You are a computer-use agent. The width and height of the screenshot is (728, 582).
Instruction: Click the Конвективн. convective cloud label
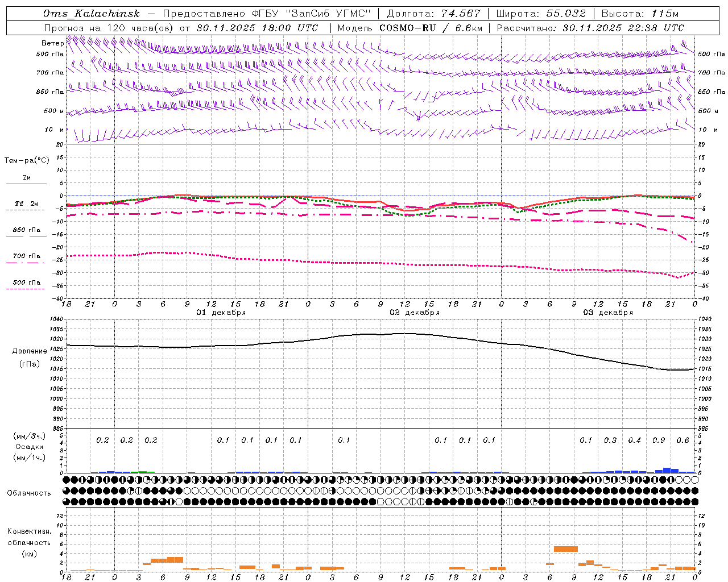point(30,531)
